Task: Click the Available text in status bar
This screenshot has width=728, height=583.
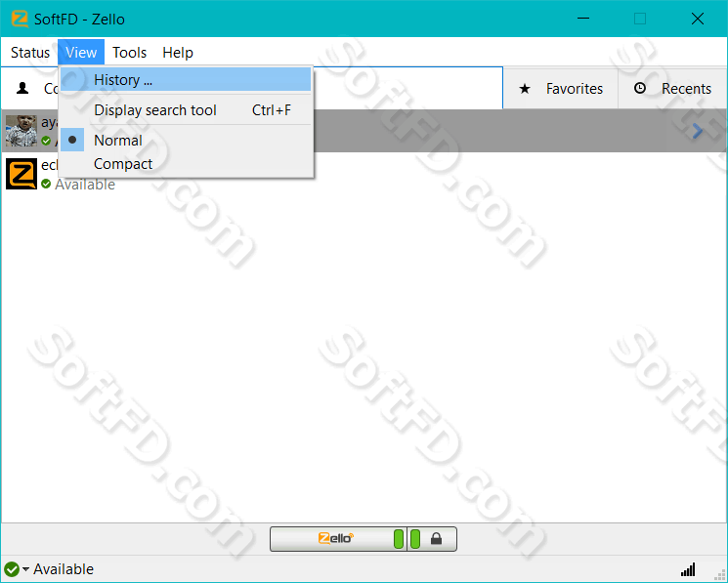Action: click(64, 569)
